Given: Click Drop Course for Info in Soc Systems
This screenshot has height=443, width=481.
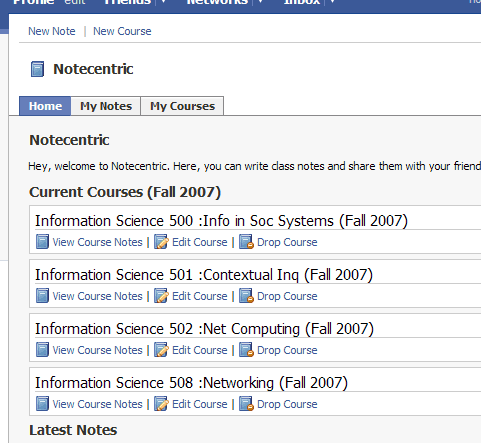Looking at the screenshot, I should (287, 242).
